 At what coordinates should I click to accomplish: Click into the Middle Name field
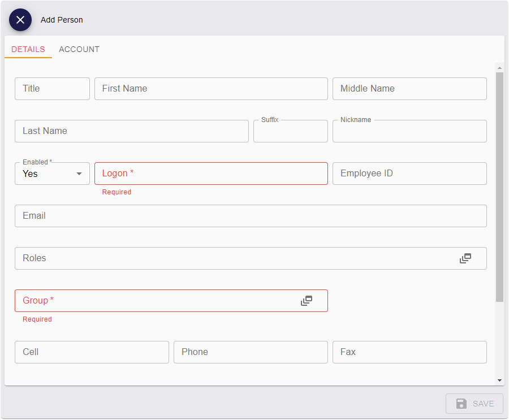pyautogui.click(x=409, y=89)
